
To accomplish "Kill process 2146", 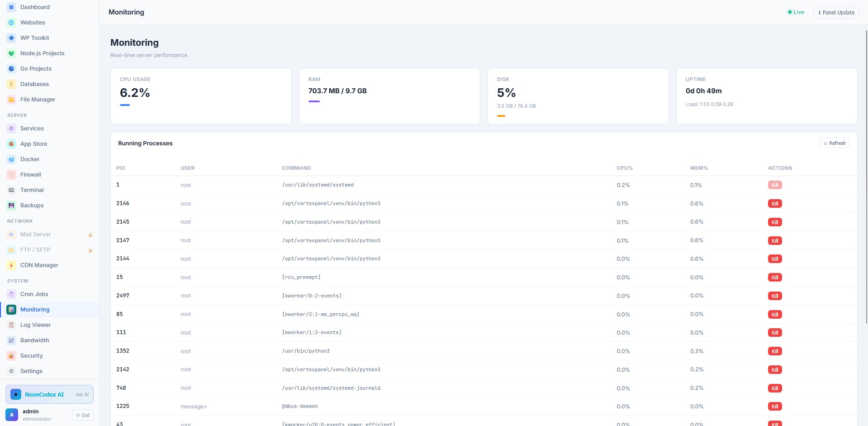I will (775, 204).
